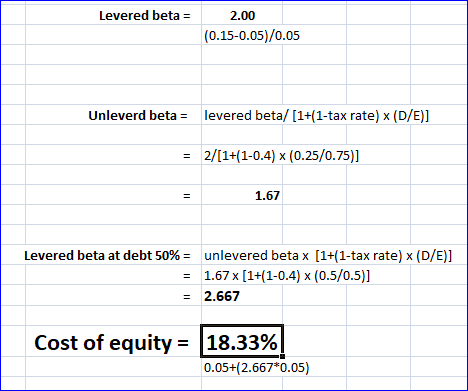This screenshot has width=468, height=391.
Task: Select the formula text (0.15-0.05)/0.05
Action: point(252,35)
